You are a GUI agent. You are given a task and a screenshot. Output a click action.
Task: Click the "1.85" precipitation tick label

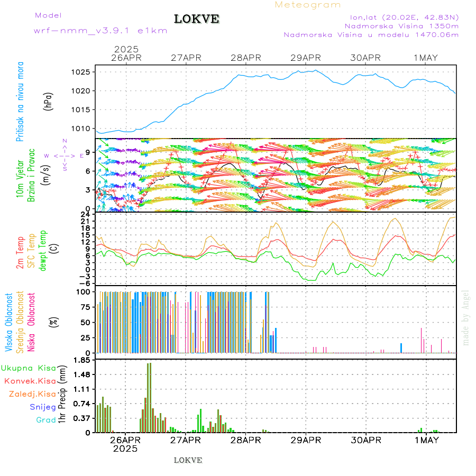coord(82,360)
